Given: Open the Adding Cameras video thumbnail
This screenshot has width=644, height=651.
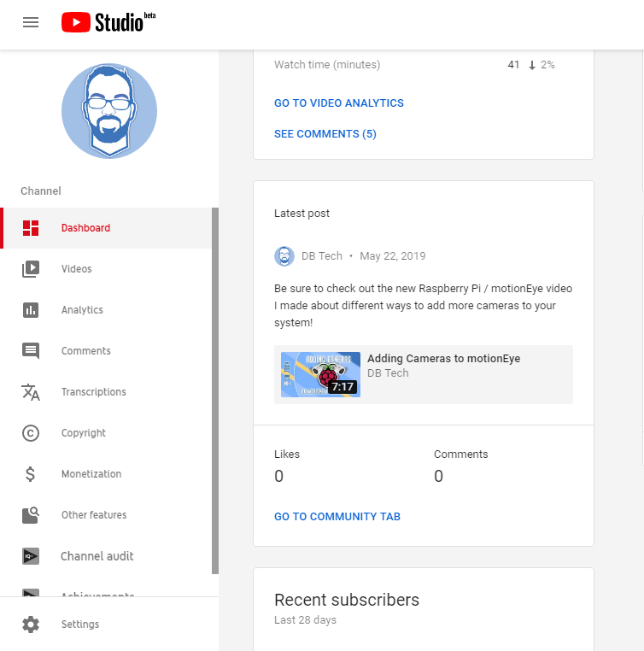Looking at the screenshot, I should (x=320, y=374).
